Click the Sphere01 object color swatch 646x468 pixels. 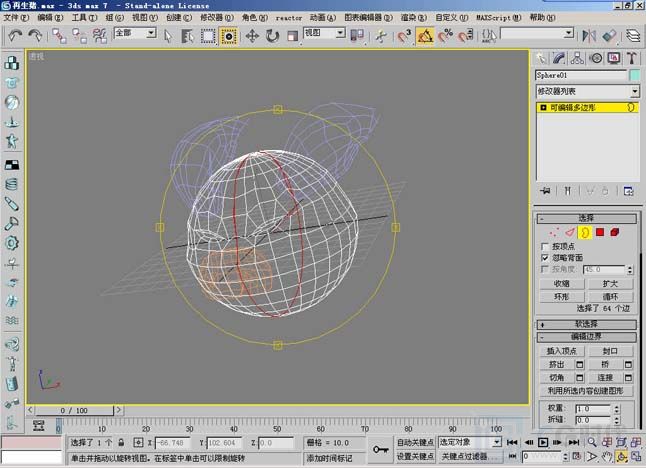click(x=635, y=75)
